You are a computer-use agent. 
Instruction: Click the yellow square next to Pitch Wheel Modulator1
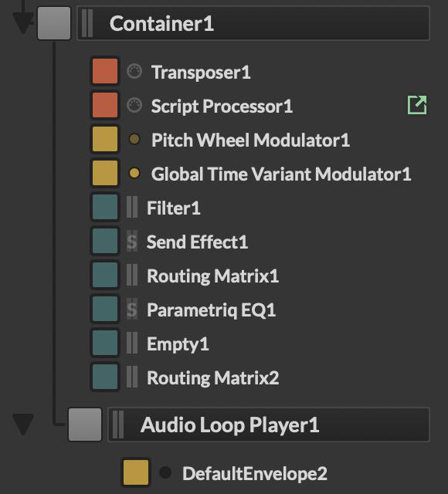pos(105,139)
